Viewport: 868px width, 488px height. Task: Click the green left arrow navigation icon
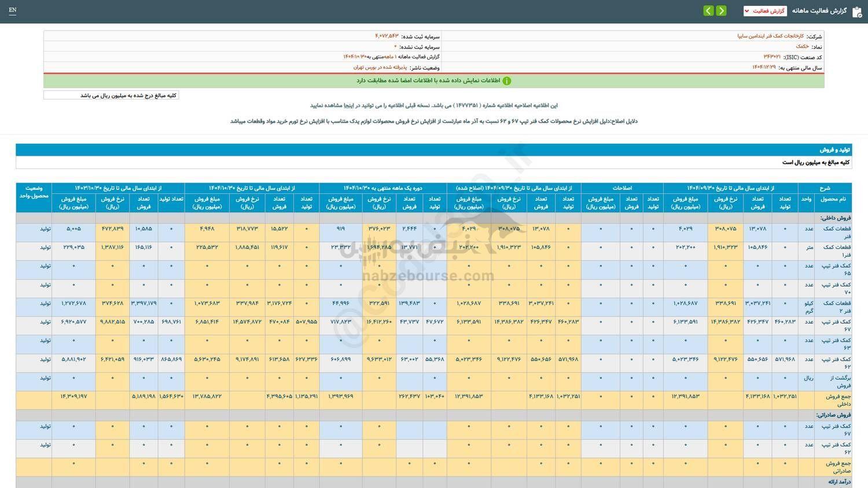click(708, 11)
